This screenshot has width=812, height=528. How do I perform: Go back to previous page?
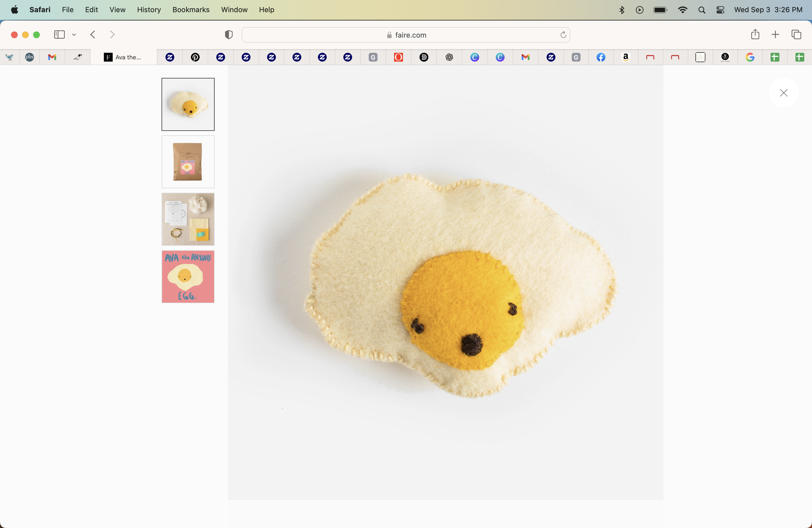point(93,34)
